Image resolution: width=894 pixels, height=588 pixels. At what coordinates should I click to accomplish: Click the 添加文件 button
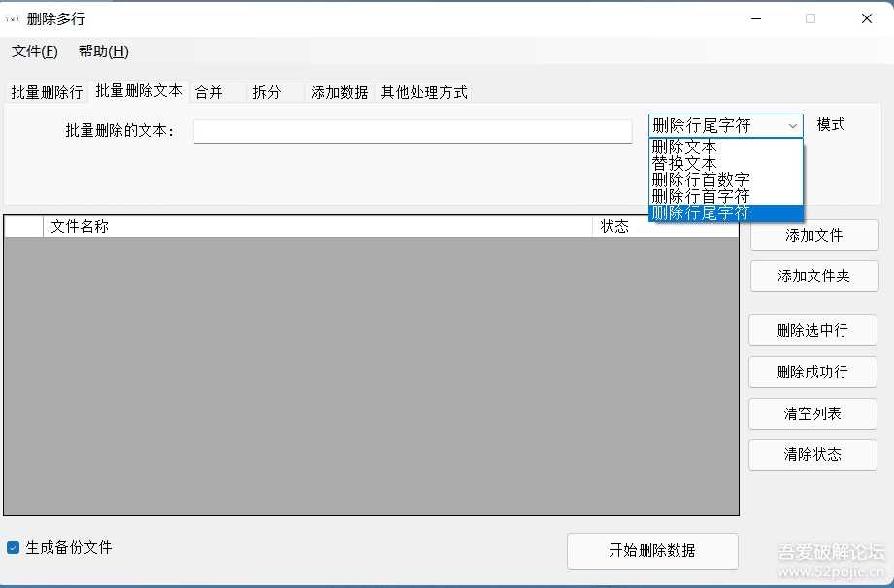[812, 235]
